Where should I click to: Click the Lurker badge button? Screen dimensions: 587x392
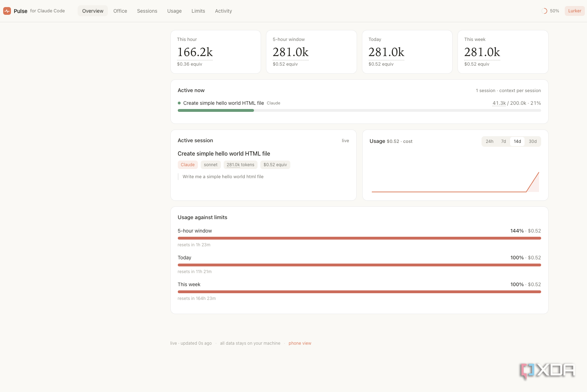click(x=575, y=11)
